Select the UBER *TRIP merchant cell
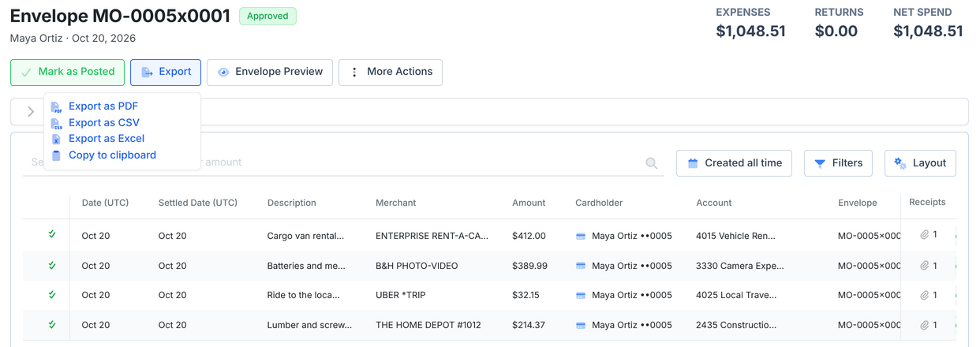 pos(402,295)
